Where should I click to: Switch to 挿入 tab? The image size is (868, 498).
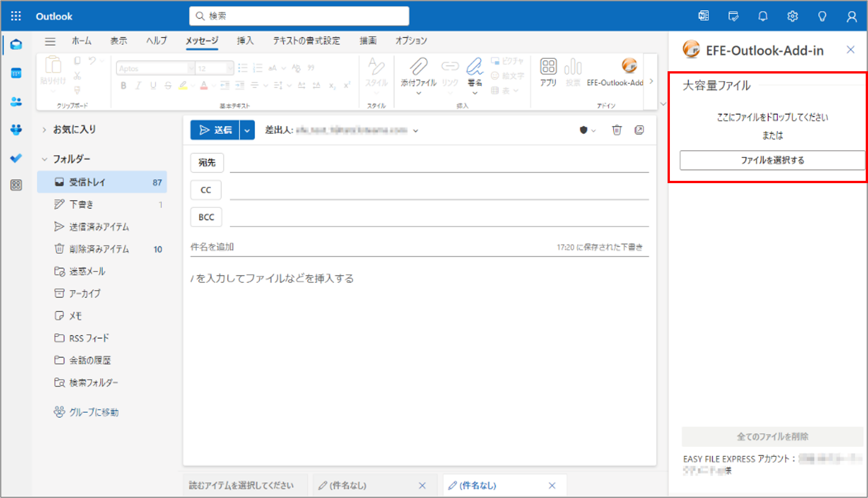point(245,41)
